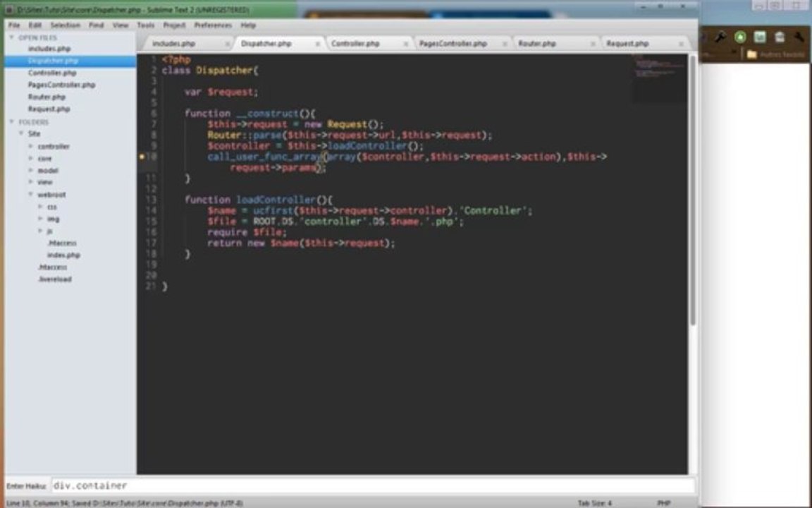This screenshot has height=508, width=812.
Task: Expand the model folder
Action: point(30,170)
